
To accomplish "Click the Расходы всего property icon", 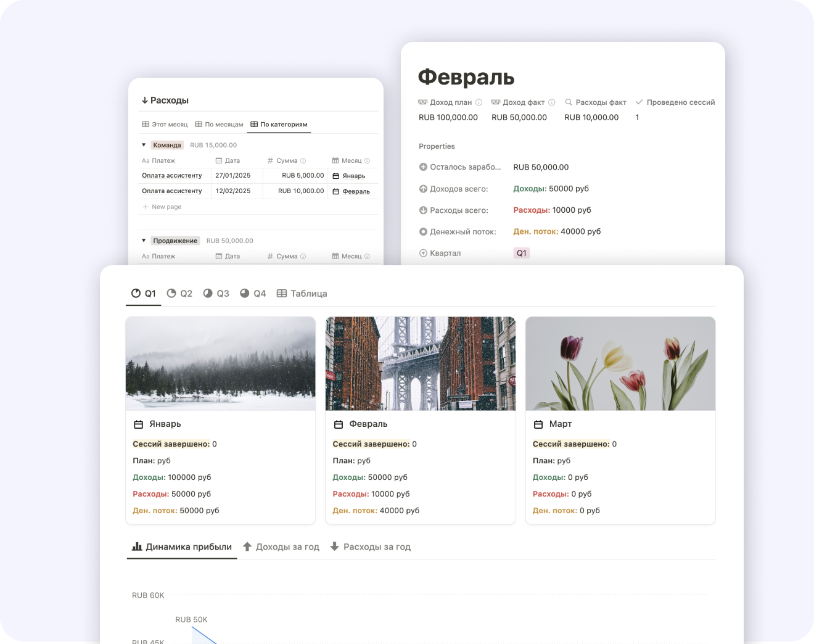I will tap(423, 210).
